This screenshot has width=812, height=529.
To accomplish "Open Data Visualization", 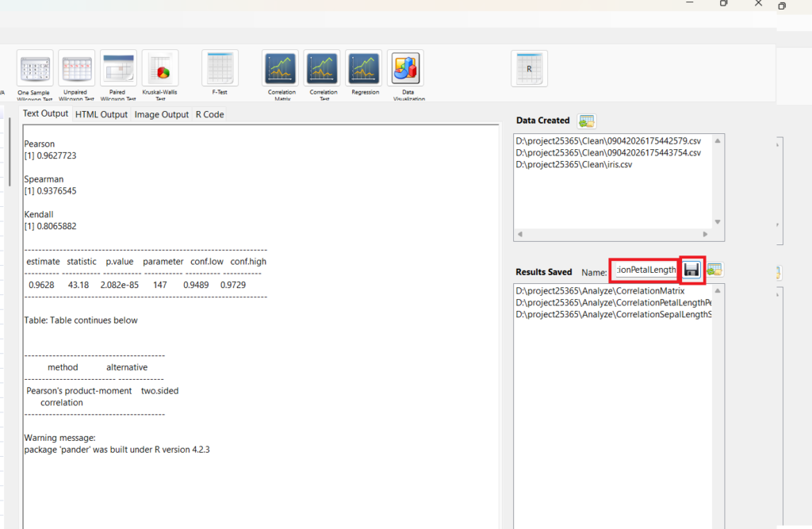I will click(405, 69).
